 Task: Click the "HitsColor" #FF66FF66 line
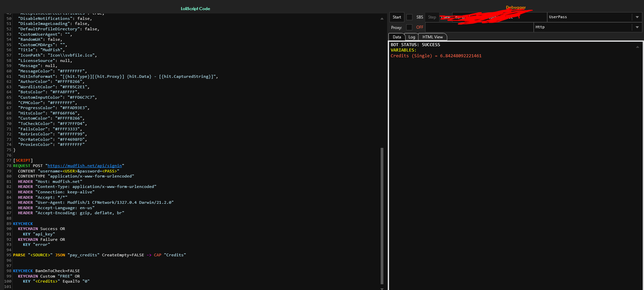click(x=49, y=113)
